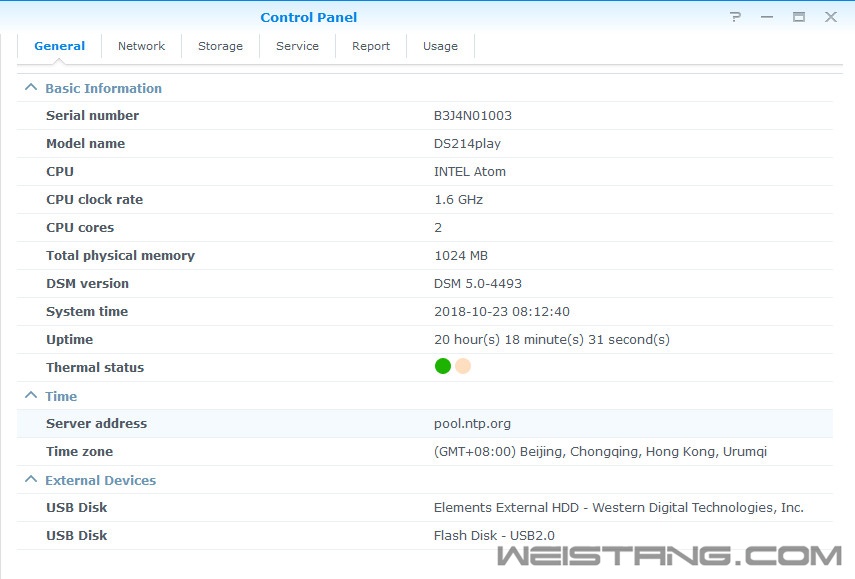Switch to the Network tab

pos(141,46)
